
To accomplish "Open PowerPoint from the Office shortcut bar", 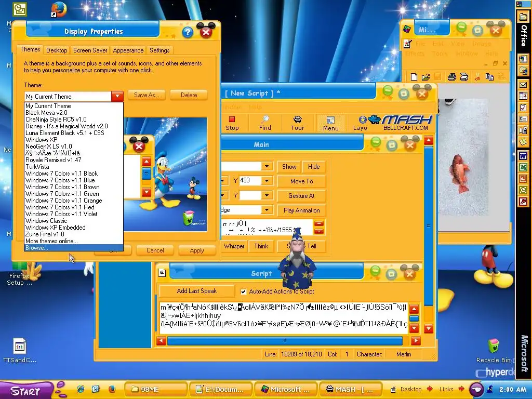I will (523, 179).
